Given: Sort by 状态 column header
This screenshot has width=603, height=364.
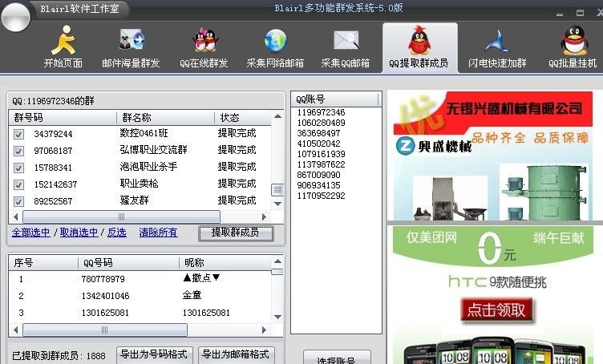Looking at the screenshot, I should click(x=243, y=118).
